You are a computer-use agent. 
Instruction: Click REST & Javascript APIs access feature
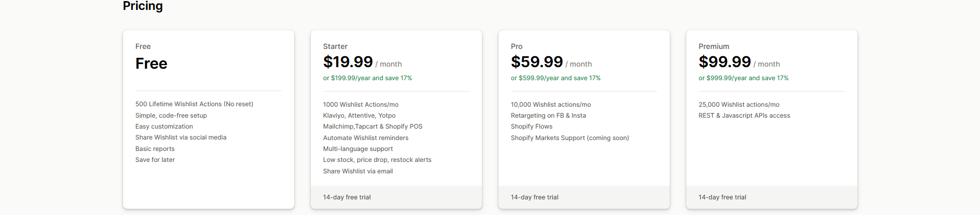click(744, 116)
